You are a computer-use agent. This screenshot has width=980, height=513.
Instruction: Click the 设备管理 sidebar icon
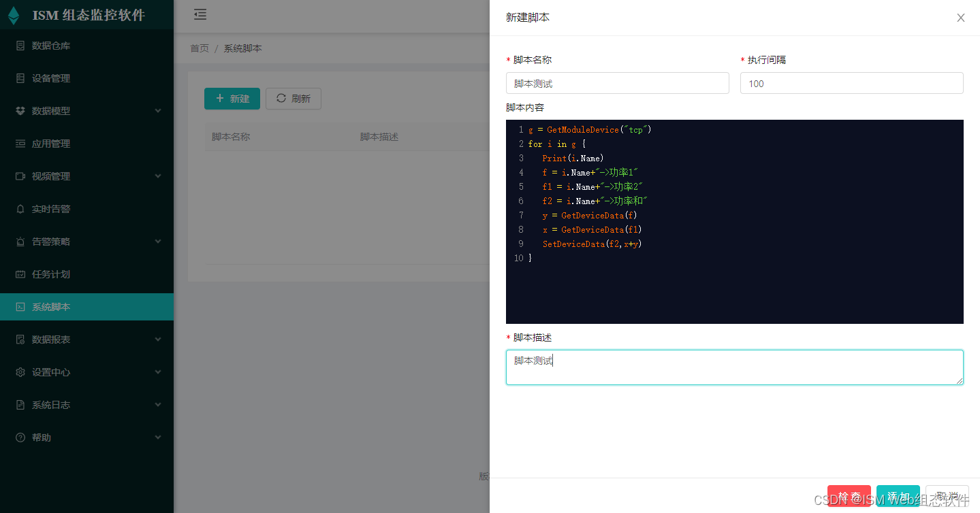coord(20,78)
